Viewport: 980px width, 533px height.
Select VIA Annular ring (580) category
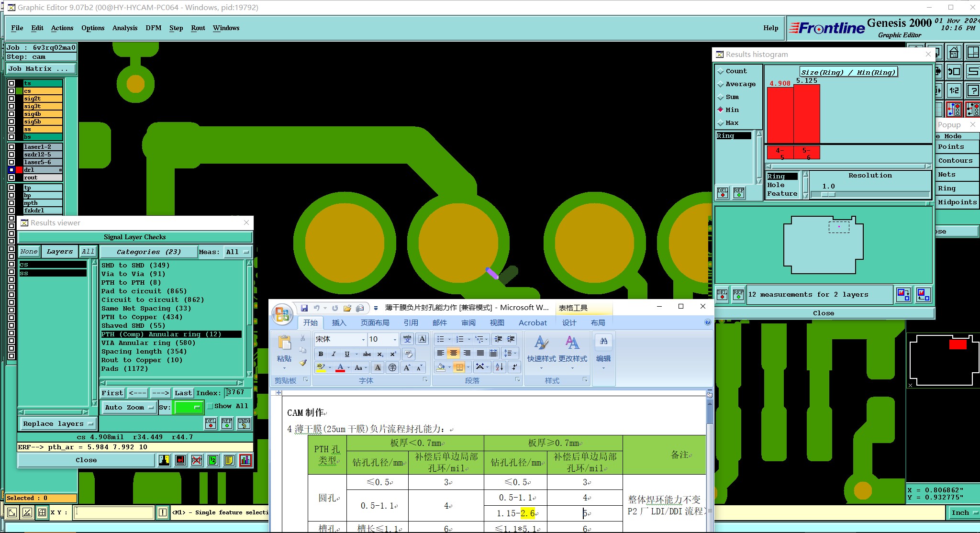[148, 343]
